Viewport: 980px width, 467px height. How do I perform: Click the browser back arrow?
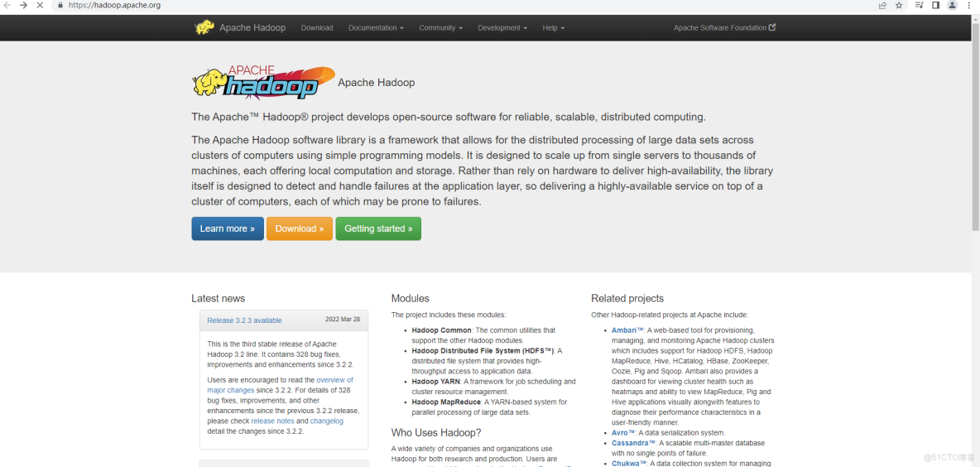7,5
